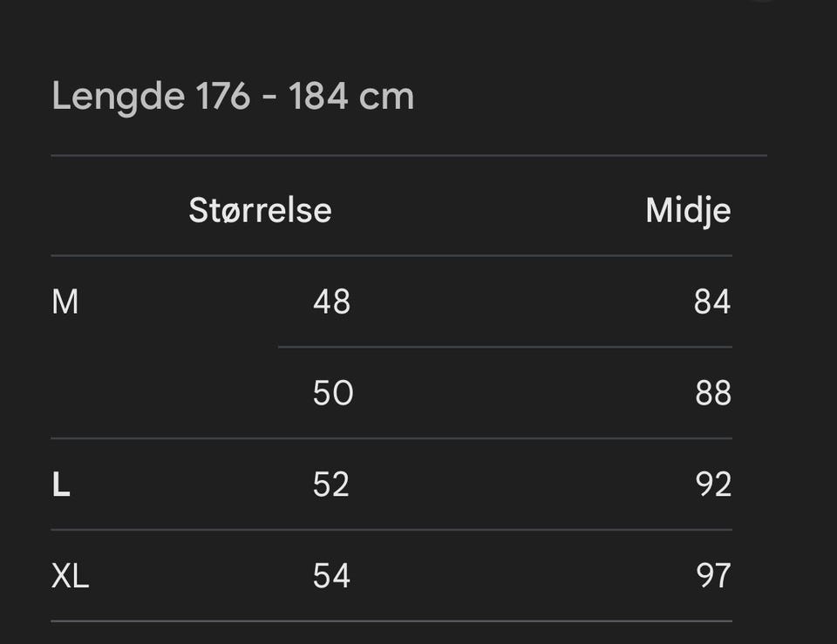
Task: Click waist measurement 97
Action: (713, 576)
